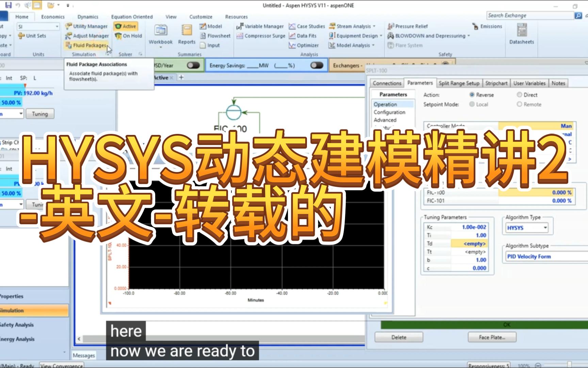
Task: Expand the SI unit set dropdown
Action: pos(57,26)
